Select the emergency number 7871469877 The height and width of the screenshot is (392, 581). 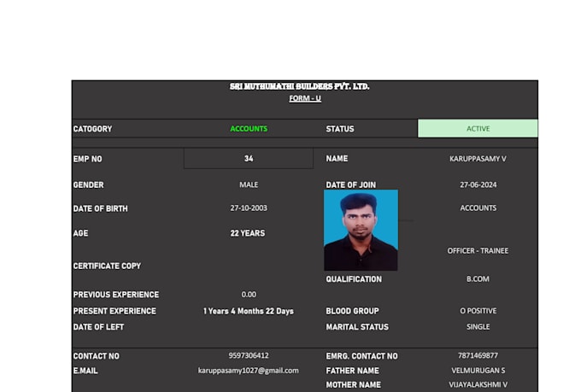(478, 355)
